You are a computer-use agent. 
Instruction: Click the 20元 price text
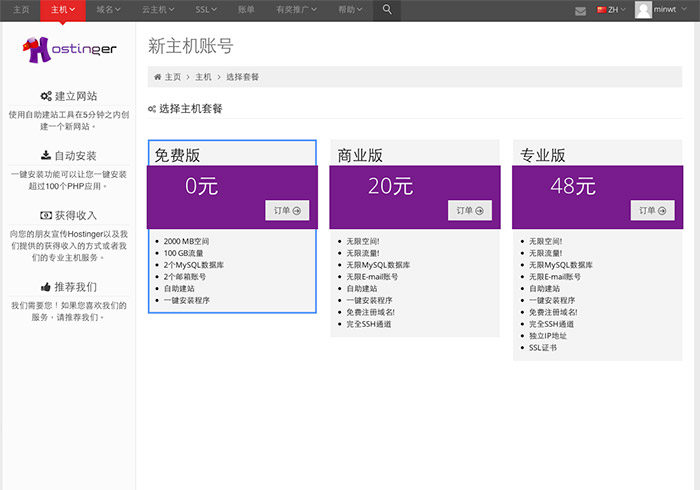tap(390, 186)
